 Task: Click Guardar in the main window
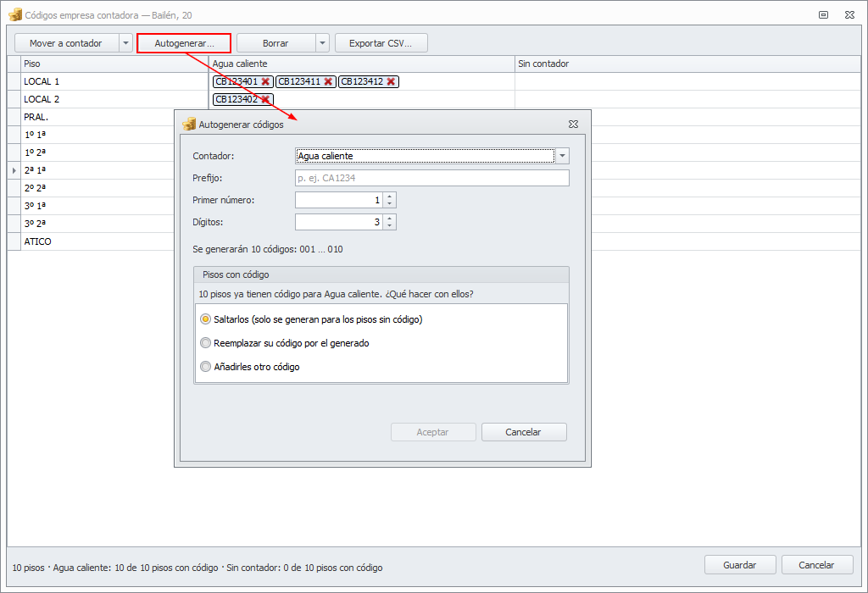tap(739, 565)
